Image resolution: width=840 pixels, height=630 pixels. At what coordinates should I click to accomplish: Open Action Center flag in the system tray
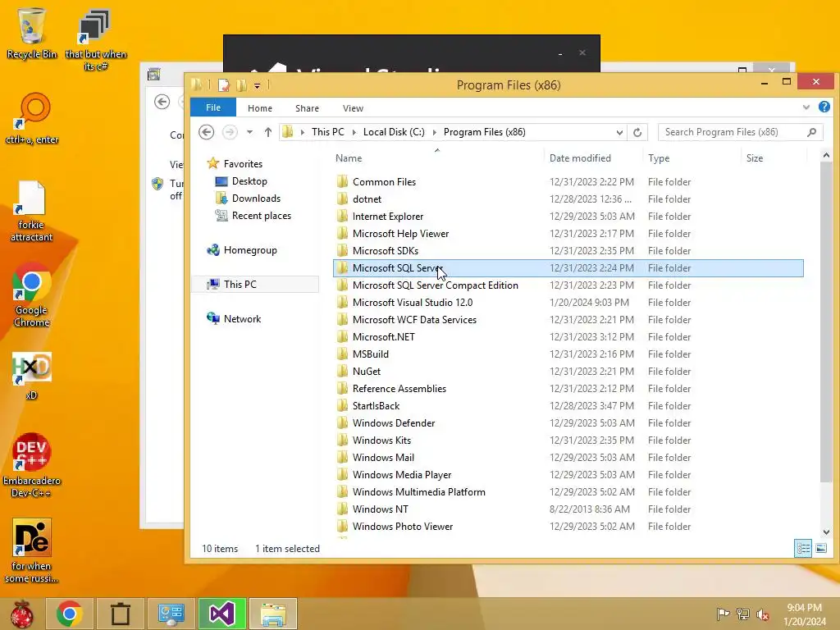click(723, 614)
